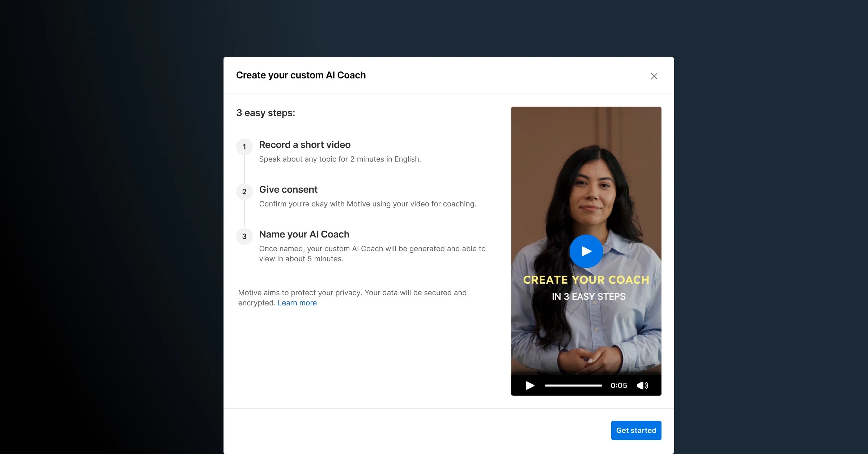Click the video progress bar
The width and height of the screenshot is (868, 454).
[x=573, y=385]
